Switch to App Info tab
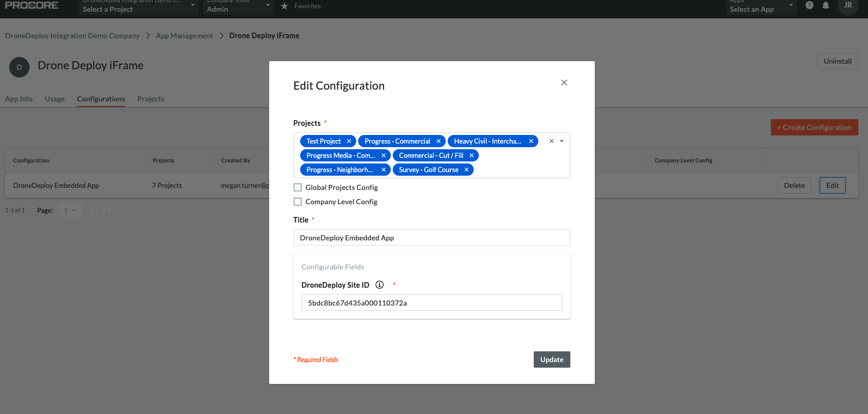The image size is (868, 414). click(x=19, y=99)
